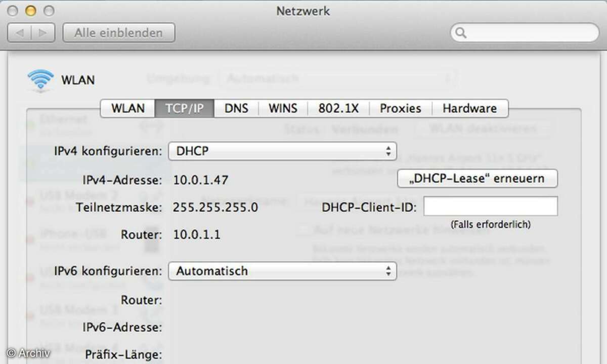This screenshot has width=607, height=364.
Task: Open the Hardware tab
Action: tap(470, 108)
